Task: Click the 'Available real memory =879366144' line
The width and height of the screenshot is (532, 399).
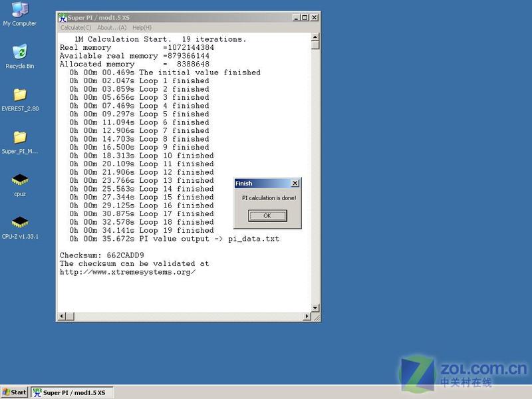Action: click(x=134, y=56)
